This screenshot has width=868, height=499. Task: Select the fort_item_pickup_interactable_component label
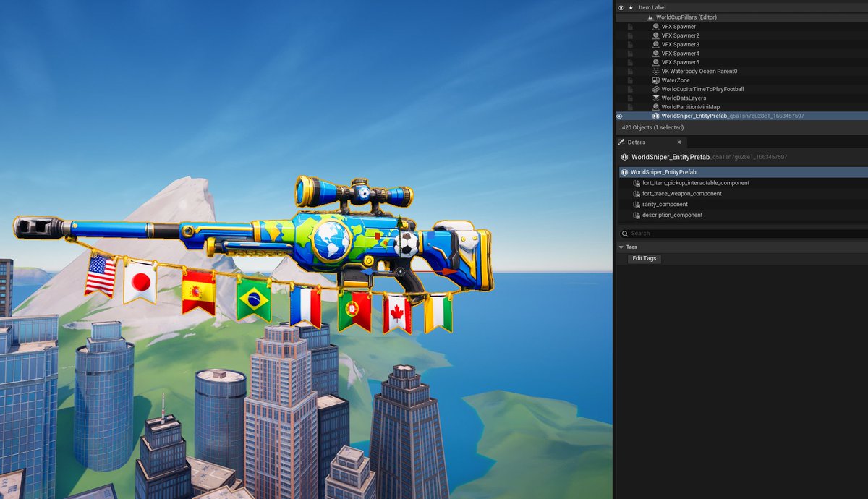[696, 183]
